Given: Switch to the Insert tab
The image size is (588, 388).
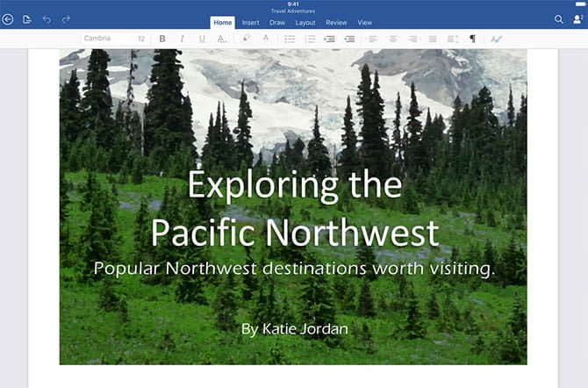Looking at the screenshot, I should (x=250, y=22).
